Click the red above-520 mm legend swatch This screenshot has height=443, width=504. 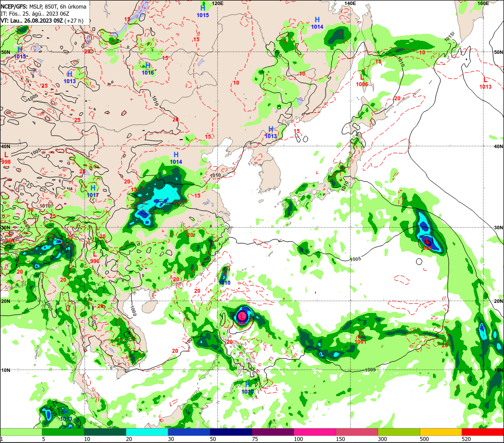pyautogui.click(x=483, y=432)
